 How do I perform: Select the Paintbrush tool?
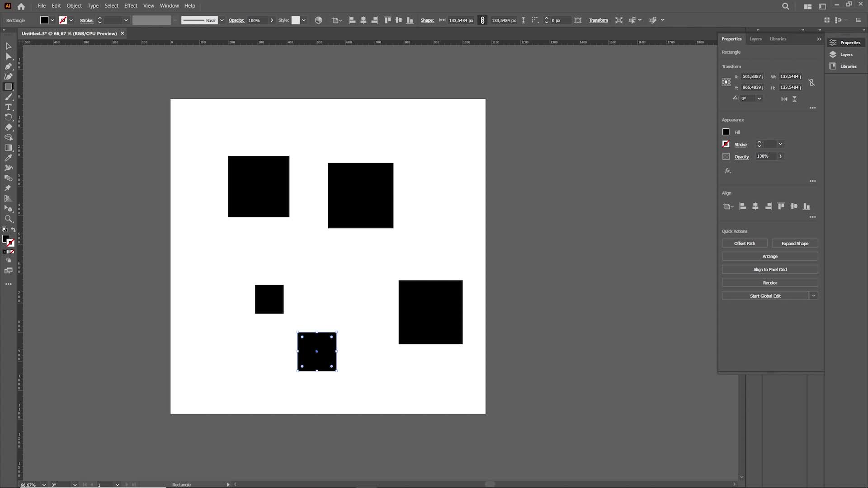click(x=8, y=97)
